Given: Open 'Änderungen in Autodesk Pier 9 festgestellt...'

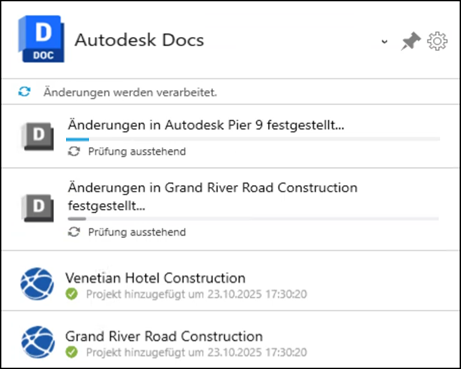Looking at the screenshot, I should pos(206,125).
